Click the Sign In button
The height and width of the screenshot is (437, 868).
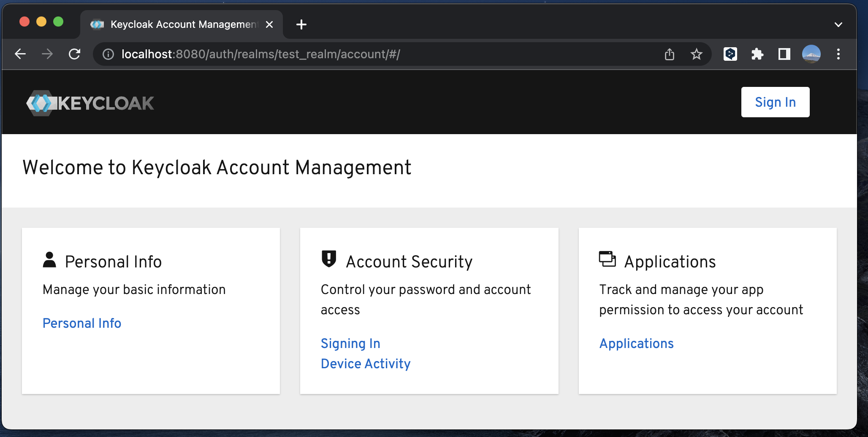[775, 102]
